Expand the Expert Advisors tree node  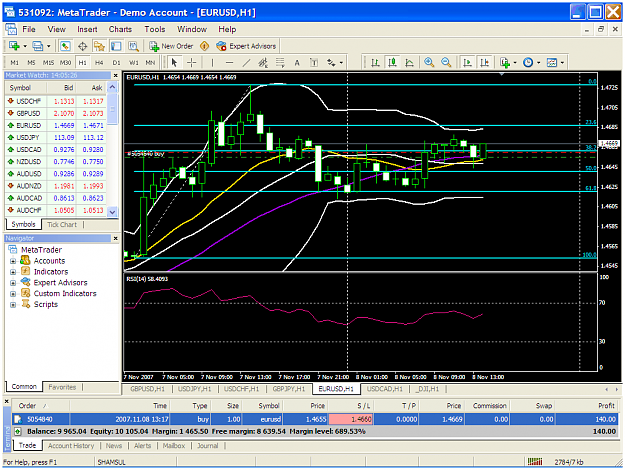[13, 283]
